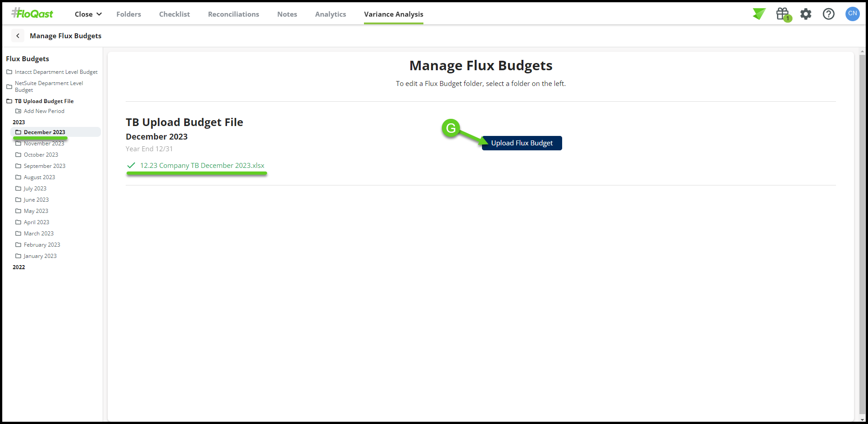Image resolution: width=868 pixels, height=424 pixels.
Task: Go back using the left chevron button
Action: 18,36
